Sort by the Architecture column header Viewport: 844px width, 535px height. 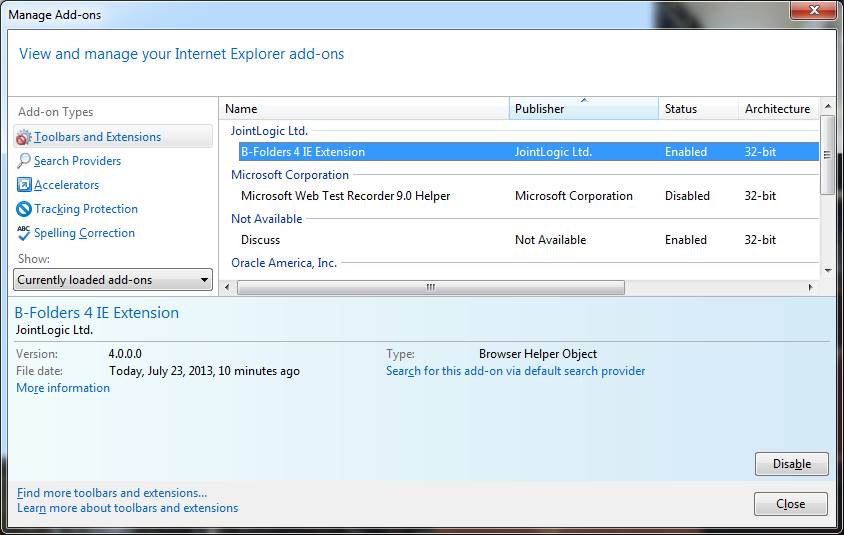778,109
